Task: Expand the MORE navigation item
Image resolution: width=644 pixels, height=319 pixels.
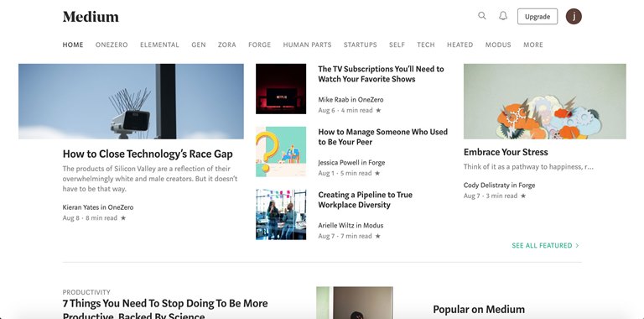Action: pos(533,44)
